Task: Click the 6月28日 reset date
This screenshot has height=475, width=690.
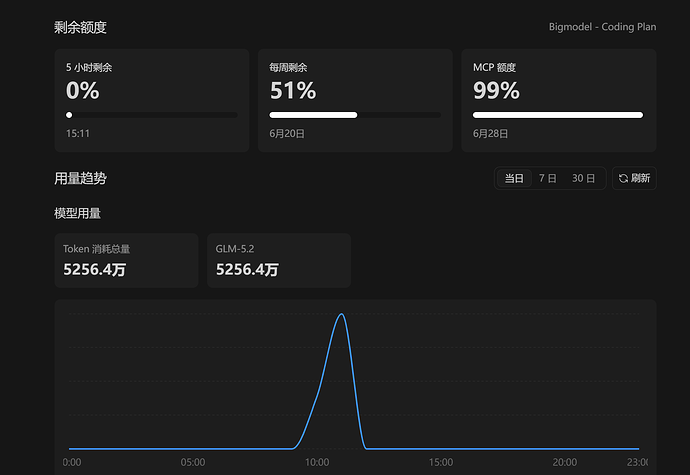Action: pos(490,133)
